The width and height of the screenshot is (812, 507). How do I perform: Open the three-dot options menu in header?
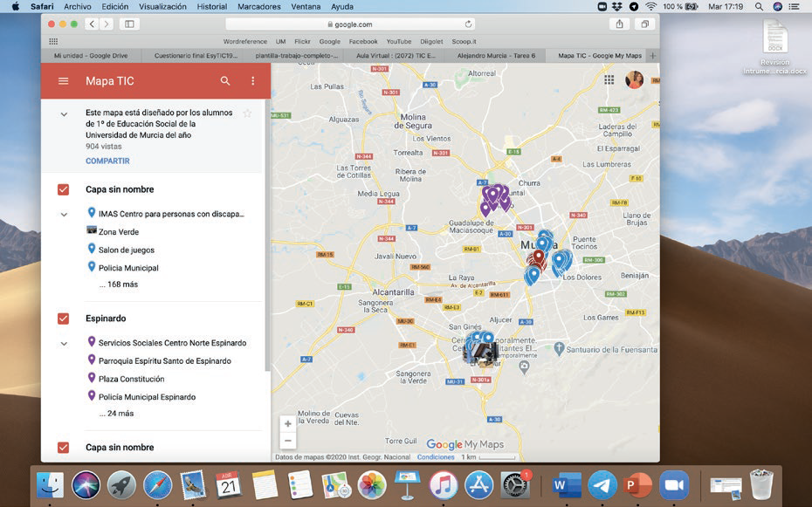[252, 80]
